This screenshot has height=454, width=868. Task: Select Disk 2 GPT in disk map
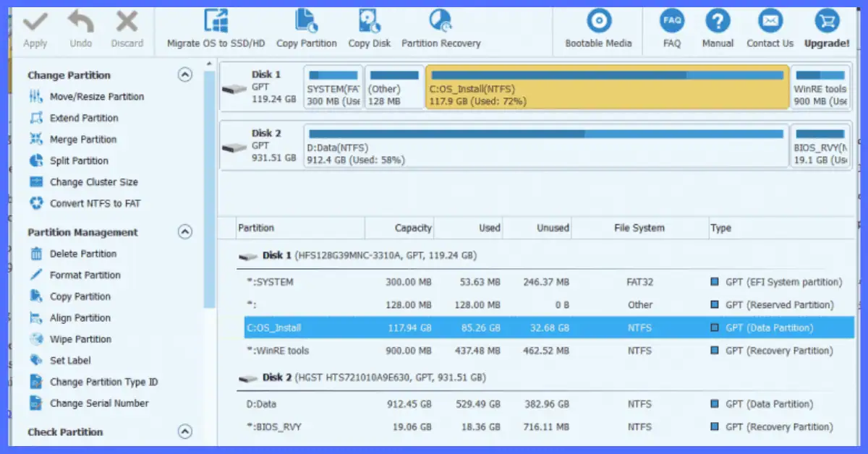pyautogui.click(x=260, y=146)
